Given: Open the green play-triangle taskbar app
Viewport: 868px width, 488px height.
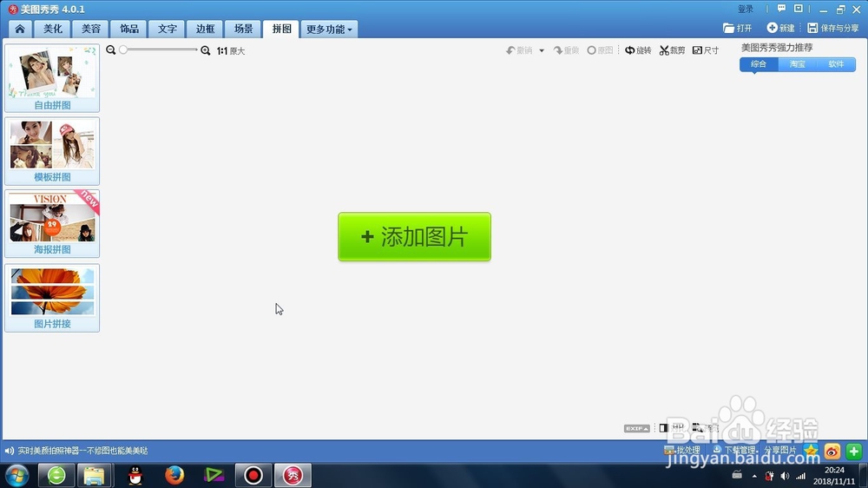Looking at the screenshot, I should (x=214, y=475).
